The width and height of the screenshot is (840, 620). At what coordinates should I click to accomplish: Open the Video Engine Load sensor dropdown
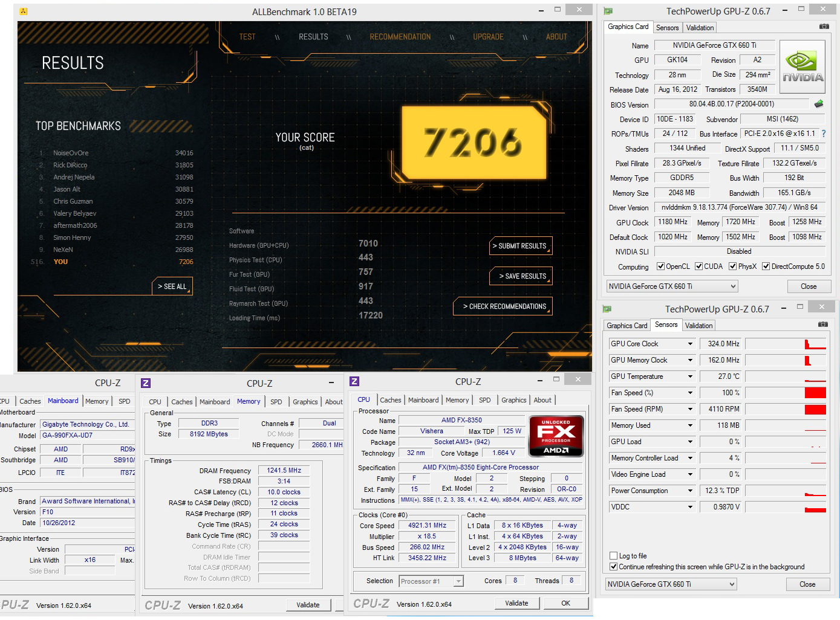pyautogui.click(x=690, y=474)
